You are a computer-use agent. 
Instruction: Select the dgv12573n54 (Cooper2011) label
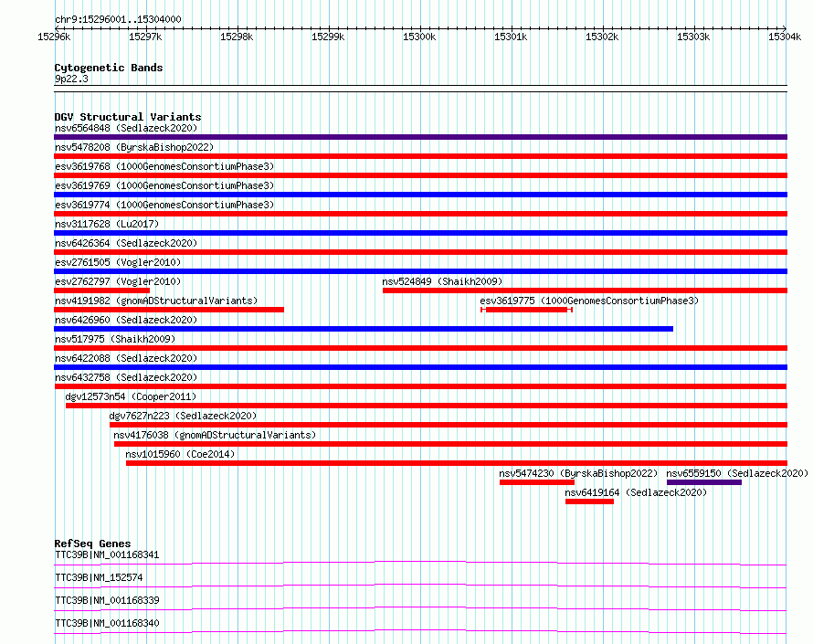(131, 396)
